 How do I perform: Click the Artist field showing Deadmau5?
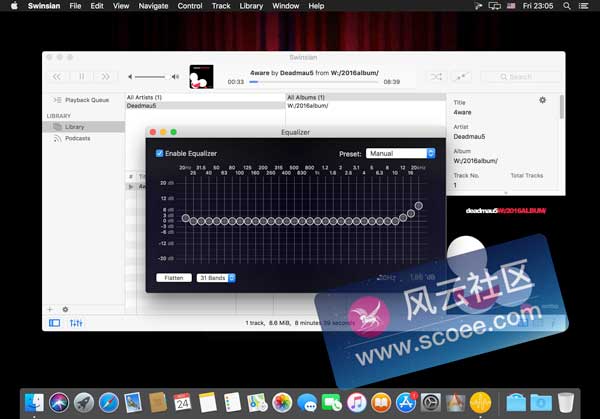pyautogui.click(x=469, y=137)
